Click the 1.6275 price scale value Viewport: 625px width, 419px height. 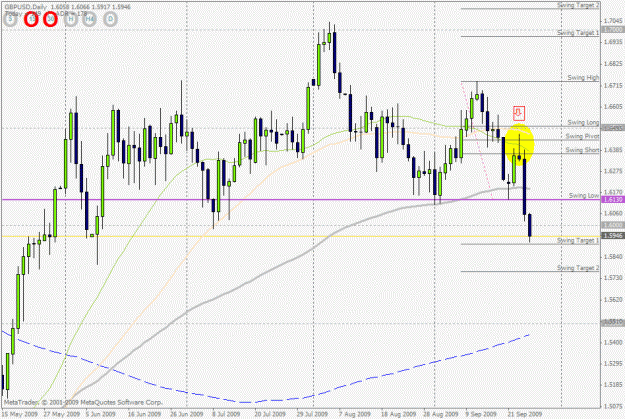pyautogui.click(x=613, y=171)
